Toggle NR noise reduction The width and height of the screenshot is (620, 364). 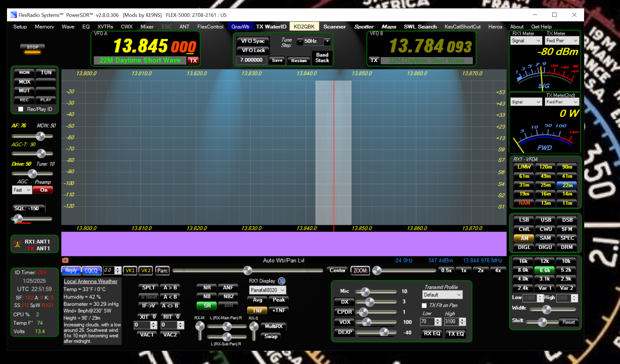pos(207,287)
